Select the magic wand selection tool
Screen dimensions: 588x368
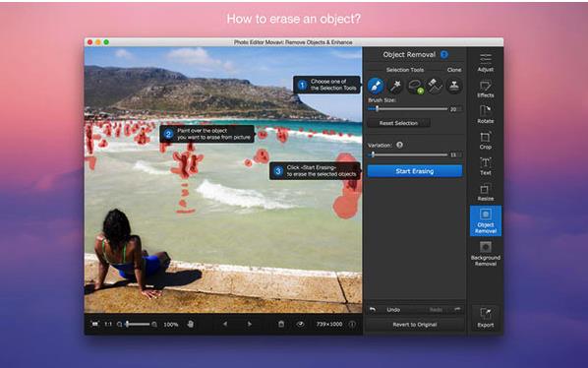click(x=395, y=86)
